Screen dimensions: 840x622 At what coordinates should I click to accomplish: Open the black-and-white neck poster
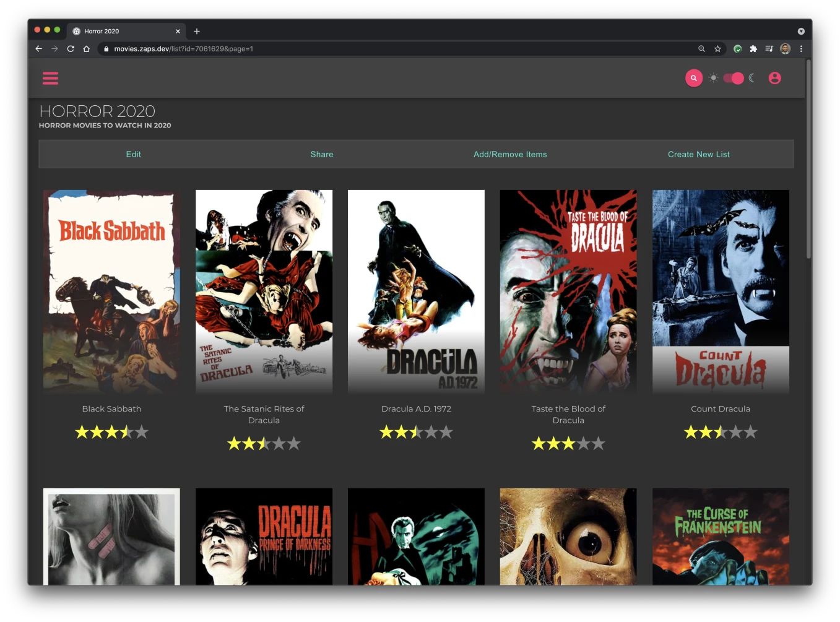coord(111,537)
